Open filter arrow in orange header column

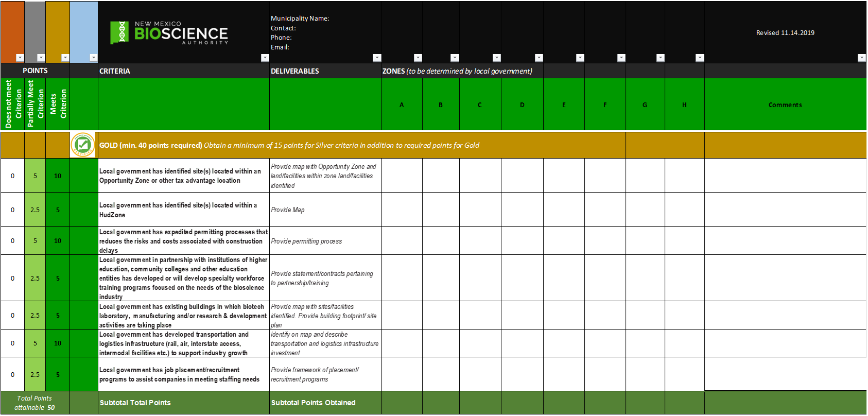(x=20, y=58)
